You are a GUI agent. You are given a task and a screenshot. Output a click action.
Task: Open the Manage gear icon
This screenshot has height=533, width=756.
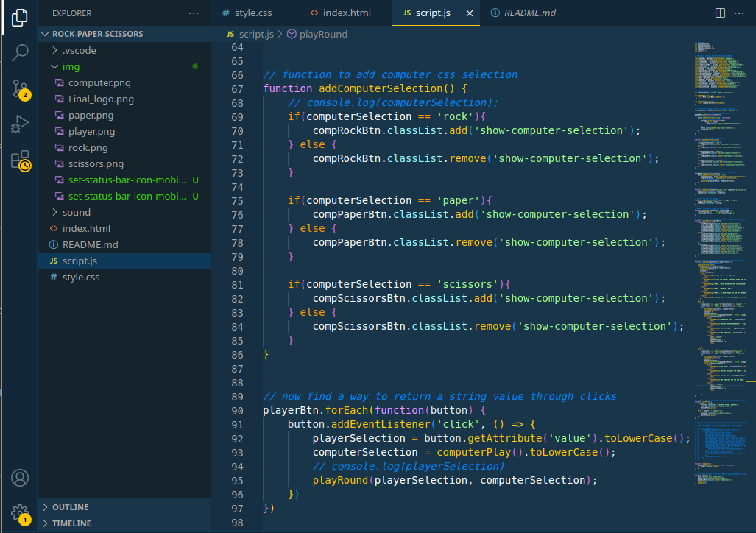click(21, 514)
